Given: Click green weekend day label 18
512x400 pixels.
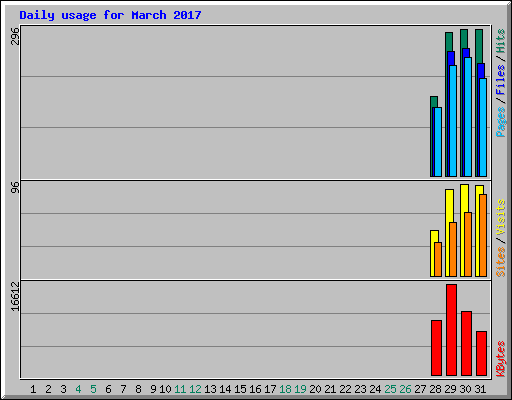Looking at the screenshot, I should tap(285, 389).
